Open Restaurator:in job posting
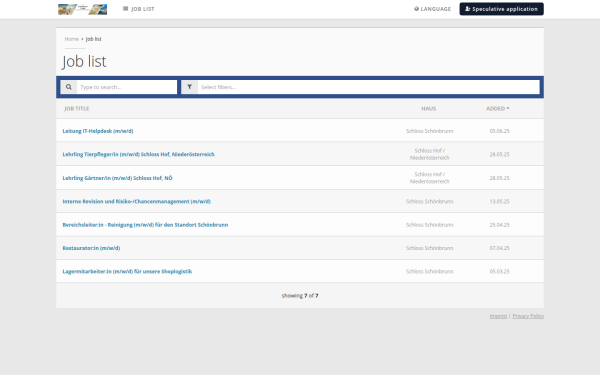The height and width of the screenshot is (375, 600). click(91, 248)
